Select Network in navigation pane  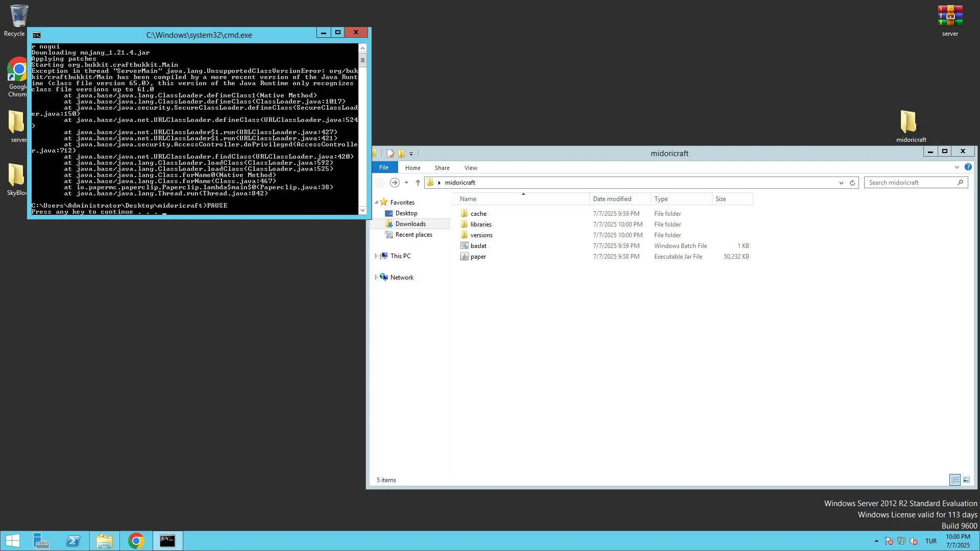point(402,278)
